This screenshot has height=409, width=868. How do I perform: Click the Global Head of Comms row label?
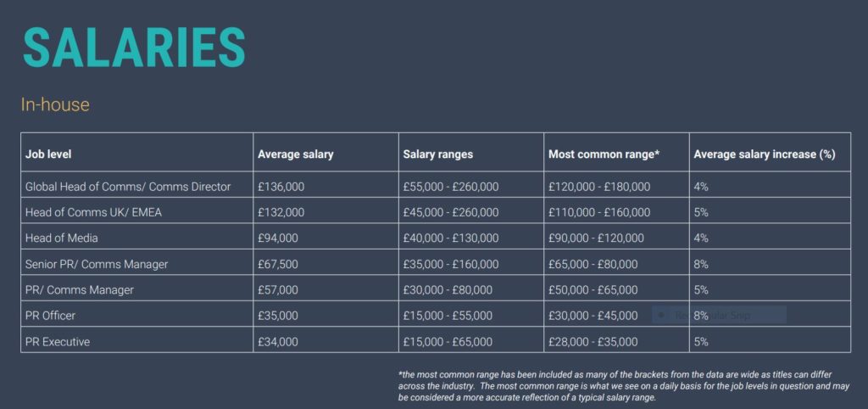pos(128,187)
